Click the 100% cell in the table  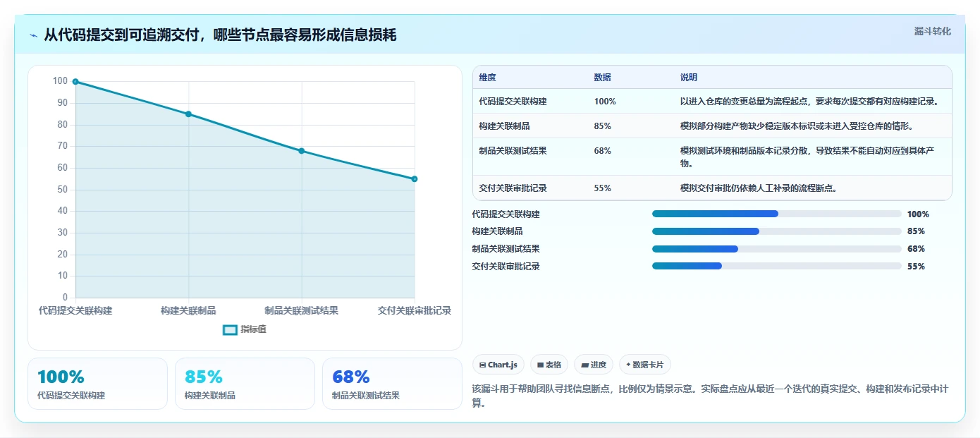click(605, 102)
